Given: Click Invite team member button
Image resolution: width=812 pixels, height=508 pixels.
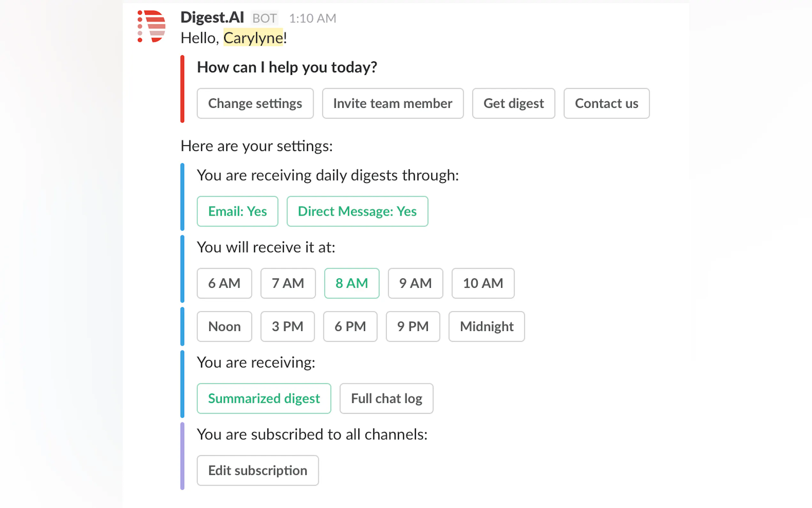Looking at the screenshot, I should click(392, 103).
